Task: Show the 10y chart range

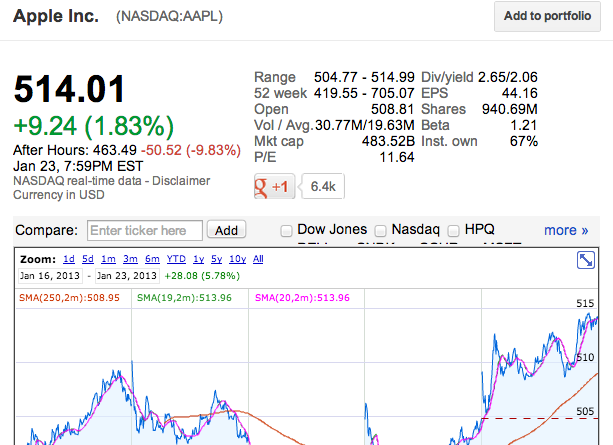Action: (x=236, y=258)
